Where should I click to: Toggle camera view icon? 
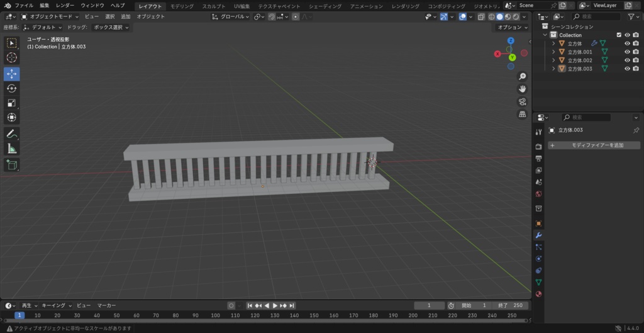tap(523, 101)
